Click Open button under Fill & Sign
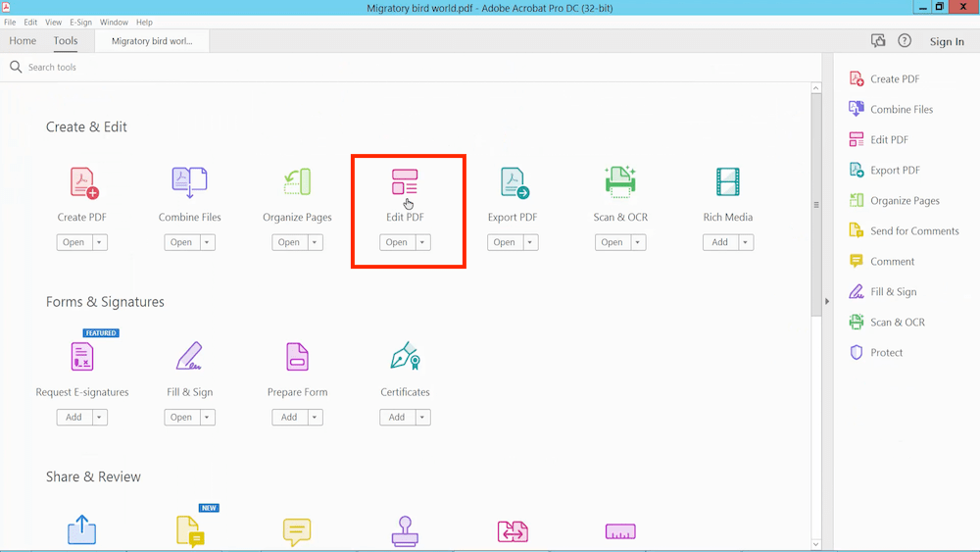 coord(181,417)
